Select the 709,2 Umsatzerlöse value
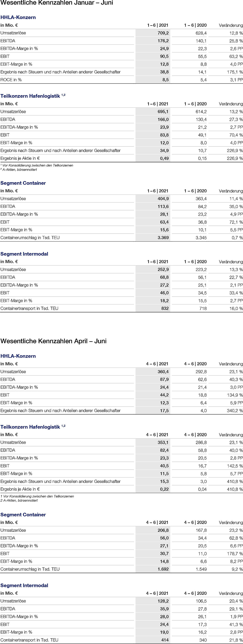Viewport: 243px width, 644px height. point(163,33)
